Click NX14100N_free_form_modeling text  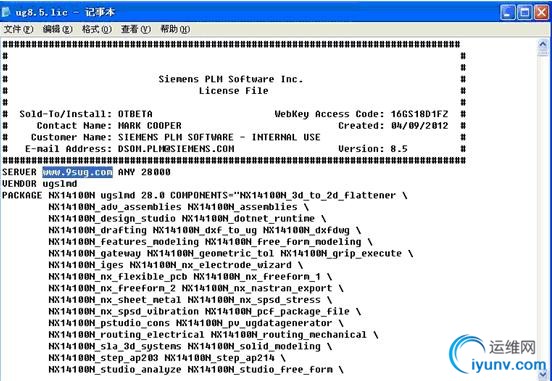[x=283, y=242]
